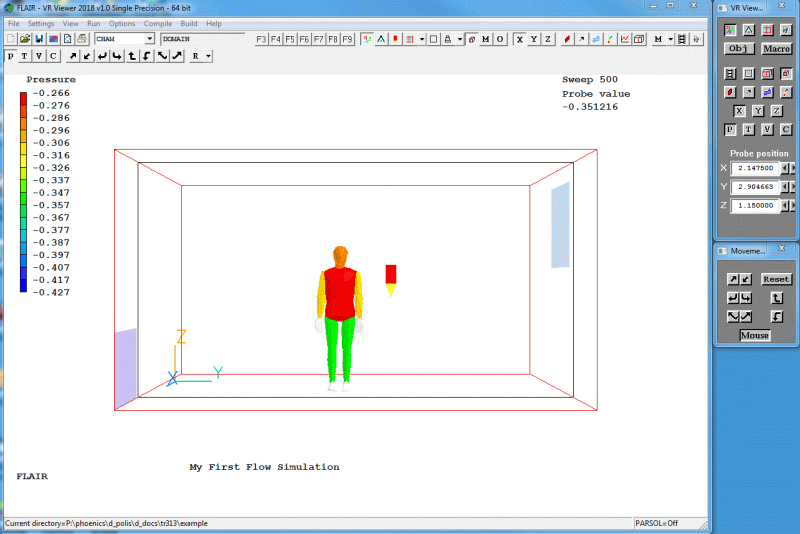Click the red end of the Pressure color scale
Image resolution: width=800 pixels, height=534 pixels.
click(x=23, y=96)
